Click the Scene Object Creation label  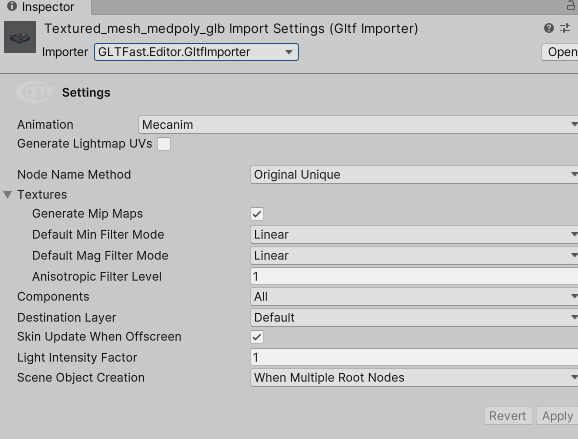click(x=81, y=377)
